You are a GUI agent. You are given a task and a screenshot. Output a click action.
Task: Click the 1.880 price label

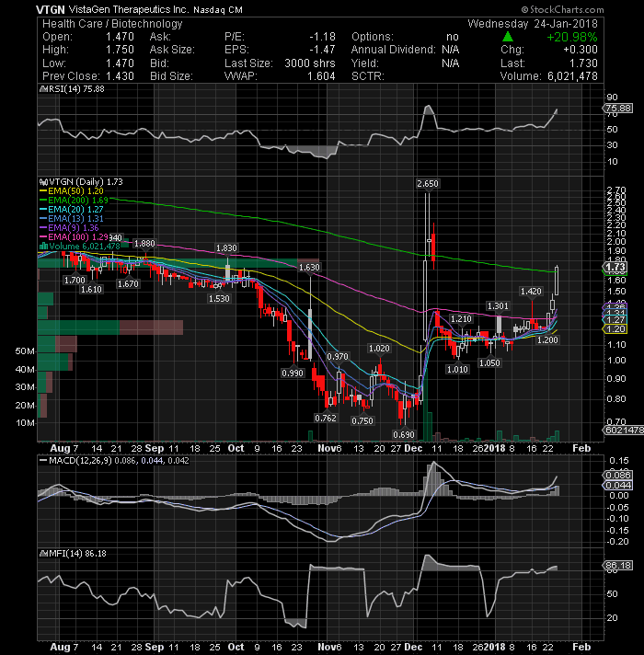click(144, 244)
